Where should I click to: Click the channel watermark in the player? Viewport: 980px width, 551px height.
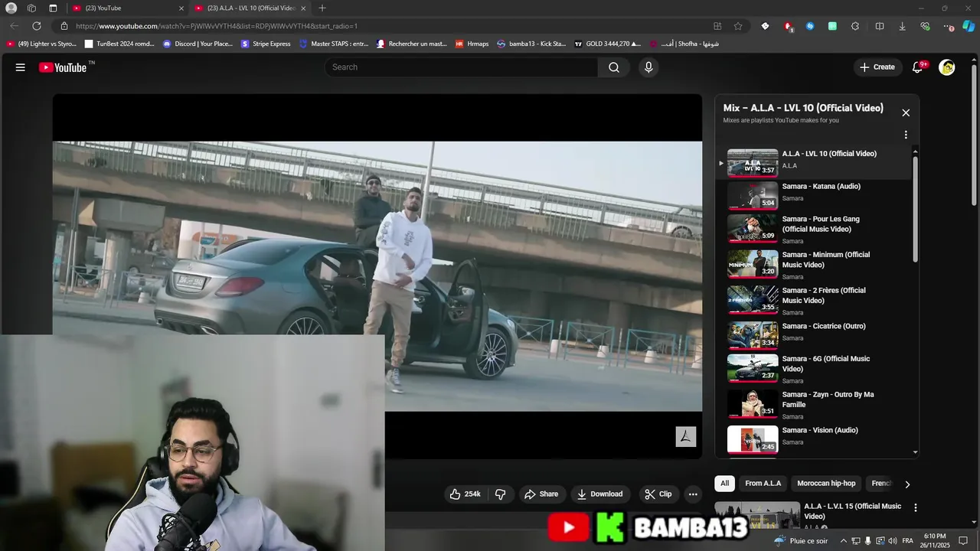685,436
